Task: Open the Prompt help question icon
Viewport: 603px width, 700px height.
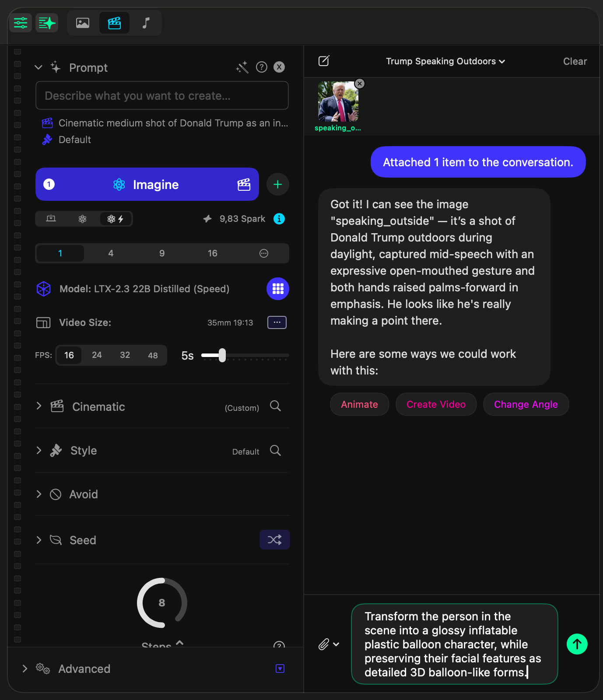Action: click(x=262, y=67)
